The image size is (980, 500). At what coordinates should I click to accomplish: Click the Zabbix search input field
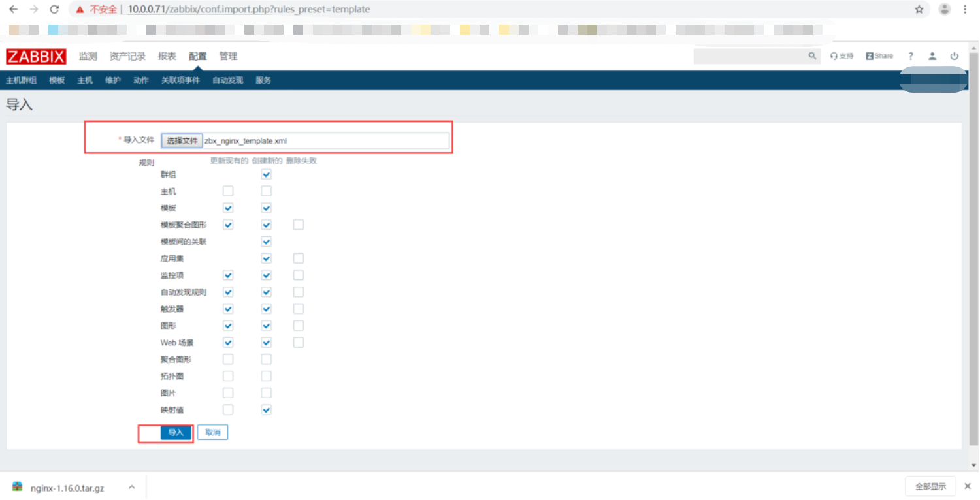pyautogui.click(x=750, y=56)
